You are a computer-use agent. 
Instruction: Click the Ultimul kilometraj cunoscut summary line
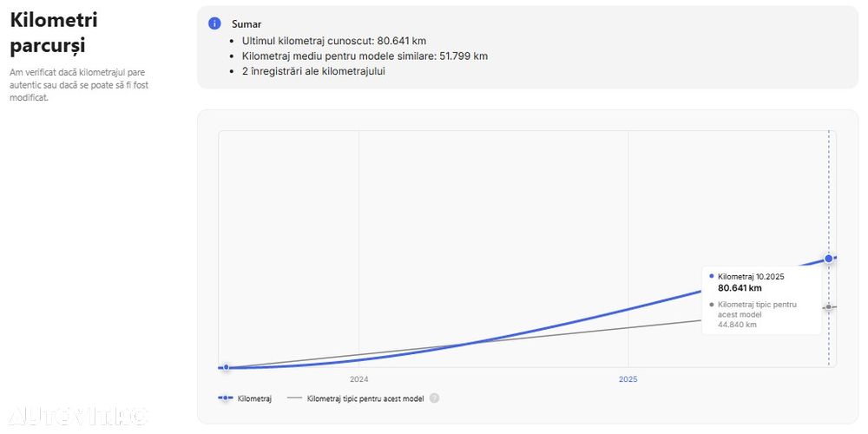click(x=334, y=41)
